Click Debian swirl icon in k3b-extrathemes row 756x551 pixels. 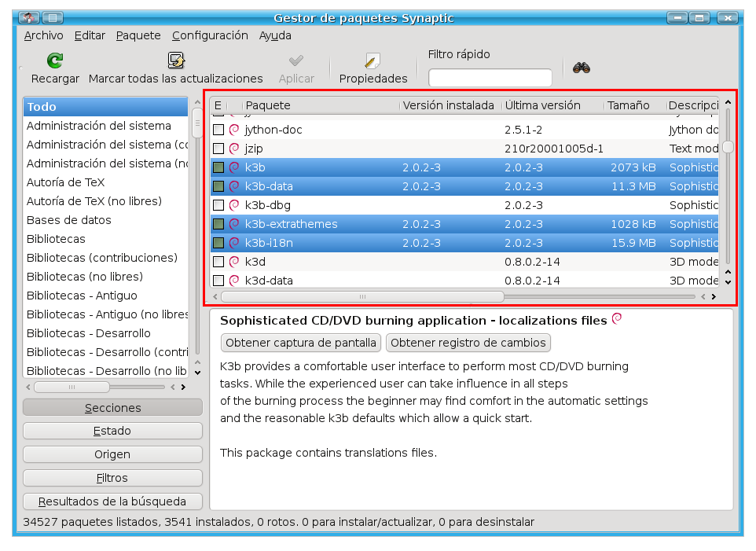[234, 224]
